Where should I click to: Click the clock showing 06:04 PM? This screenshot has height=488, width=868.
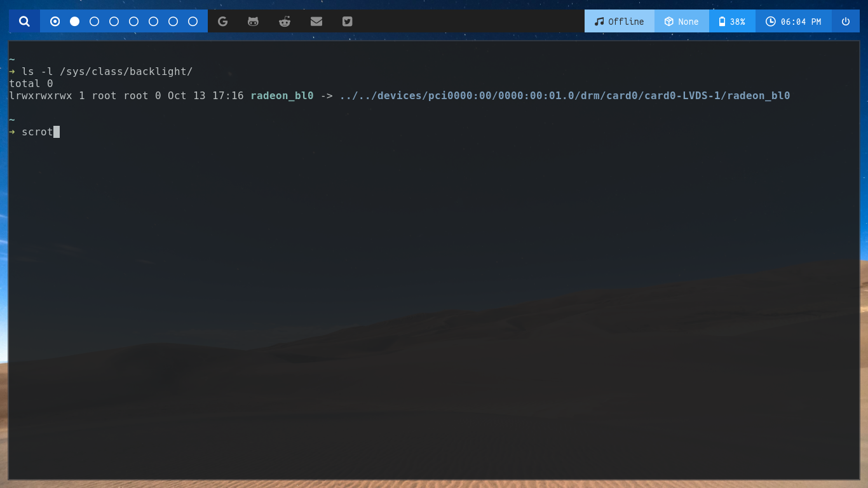pos(793,21)
